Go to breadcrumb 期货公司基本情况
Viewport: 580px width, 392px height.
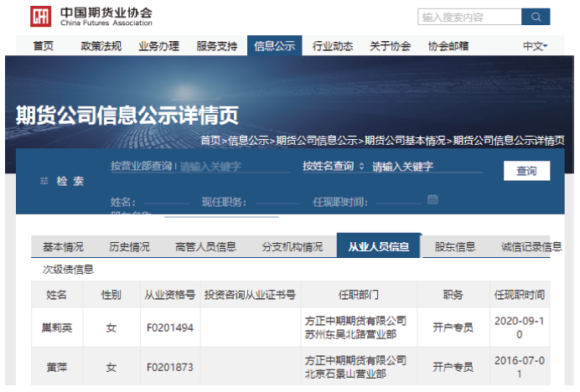click(405, 141)
